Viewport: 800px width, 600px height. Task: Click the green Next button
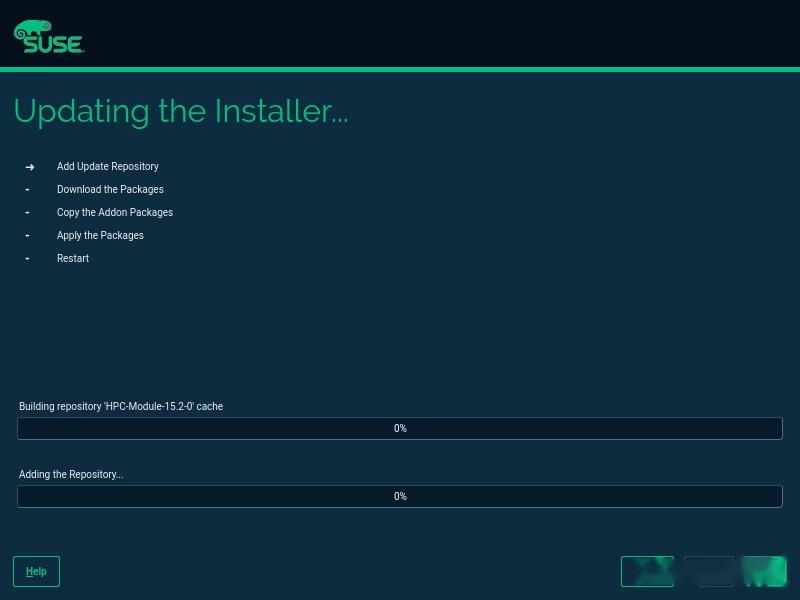click(x=764, y=571)
